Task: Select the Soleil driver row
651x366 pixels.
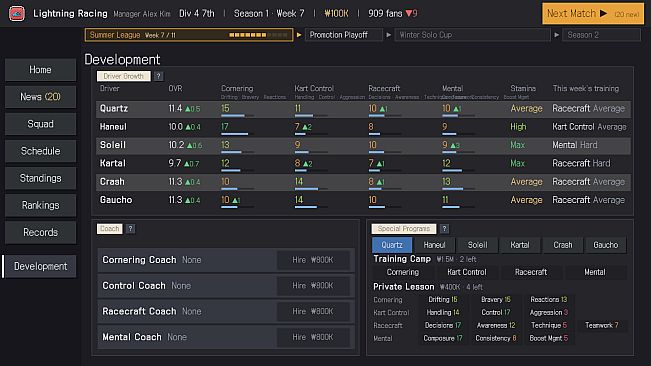Action: click(x=363, y=145)
